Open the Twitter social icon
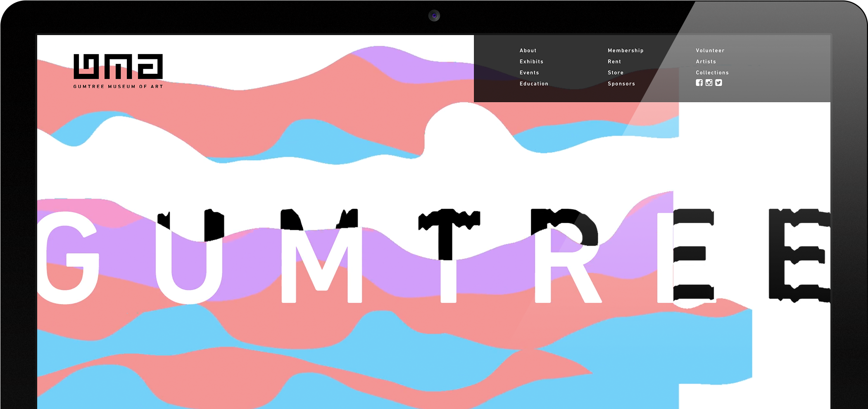The height and width of the screenshot is (409, 868). pyautogui.click(x=719, y=83)
